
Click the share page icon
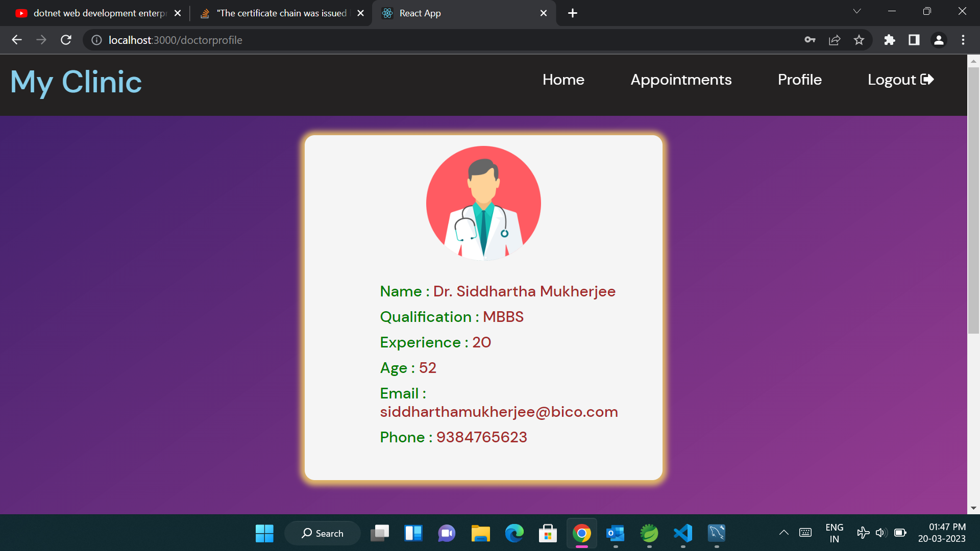click(835, 40)
